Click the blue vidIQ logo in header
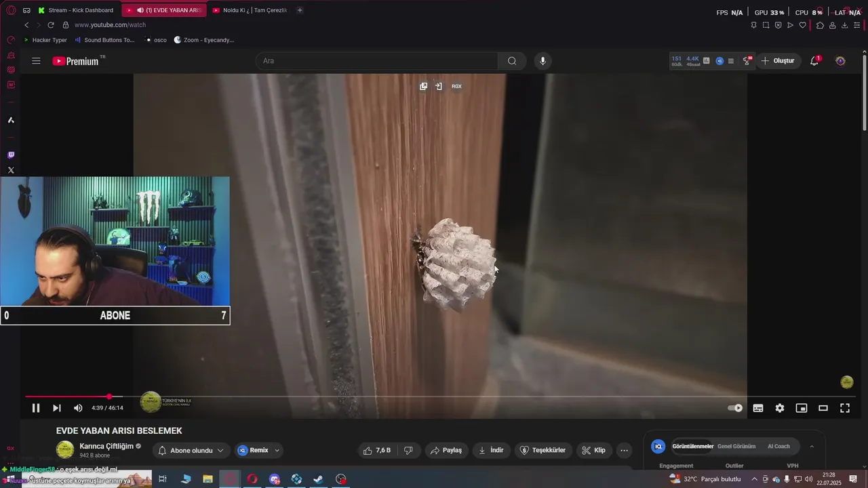868x488 pixels. pyautogui.click(x=719, y=61)
